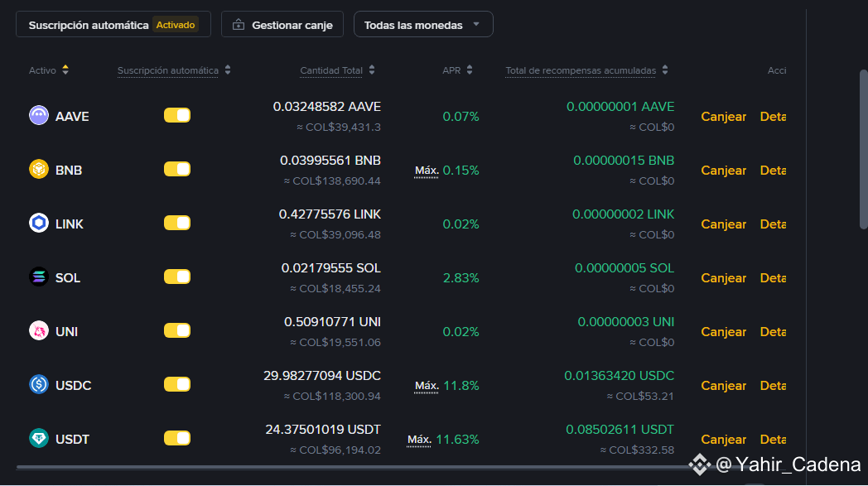
Task: Open details link in SOL row
Action: pos(773,277)
